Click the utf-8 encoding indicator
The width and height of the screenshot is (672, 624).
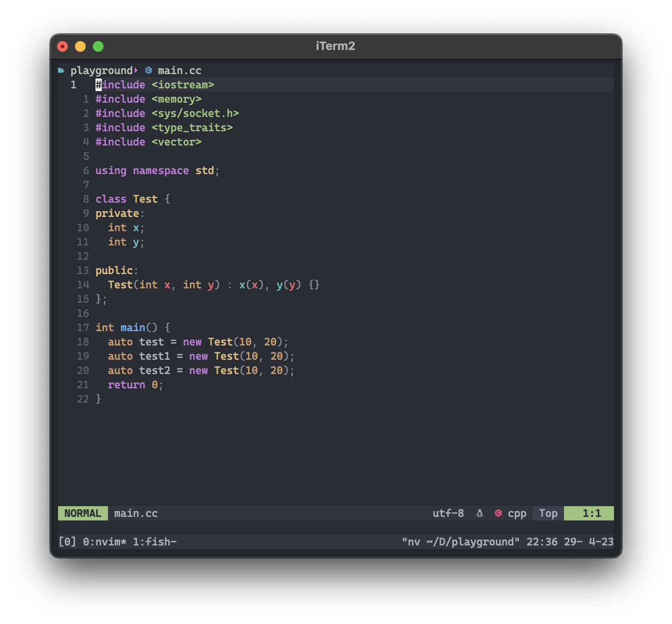[448, 513]
